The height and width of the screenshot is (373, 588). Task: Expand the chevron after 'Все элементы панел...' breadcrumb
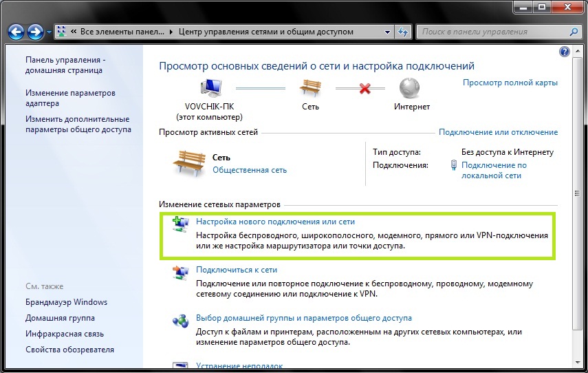click(x=173, y=32)
